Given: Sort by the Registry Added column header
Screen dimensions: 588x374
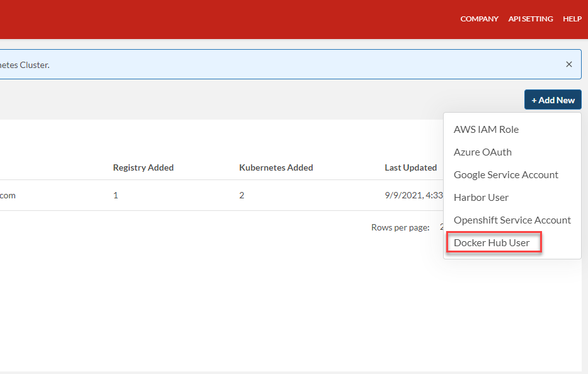Looking at the screenshot, I should [x=143, y=167].
